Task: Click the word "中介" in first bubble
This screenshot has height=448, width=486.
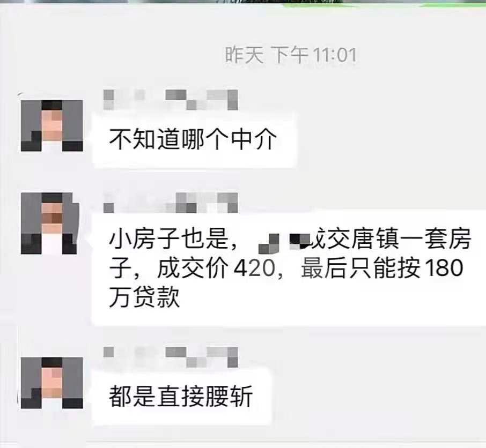Action: click(x=254, y=139)
